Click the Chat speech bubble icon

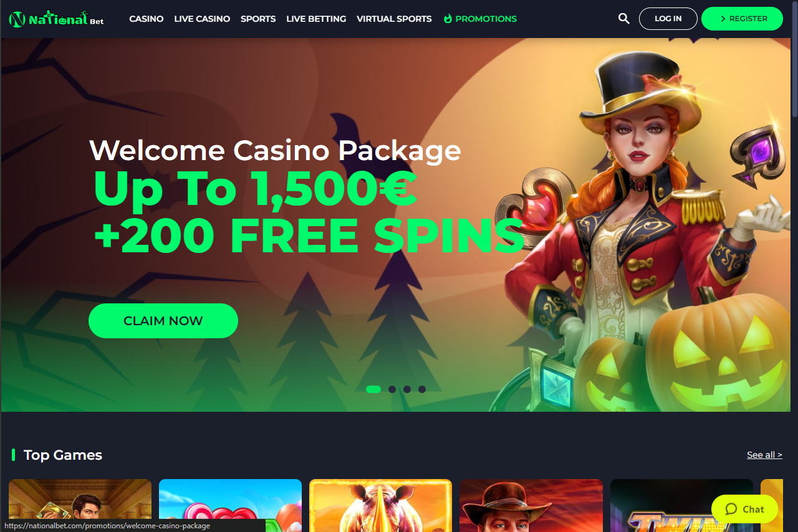pos(731,510)
